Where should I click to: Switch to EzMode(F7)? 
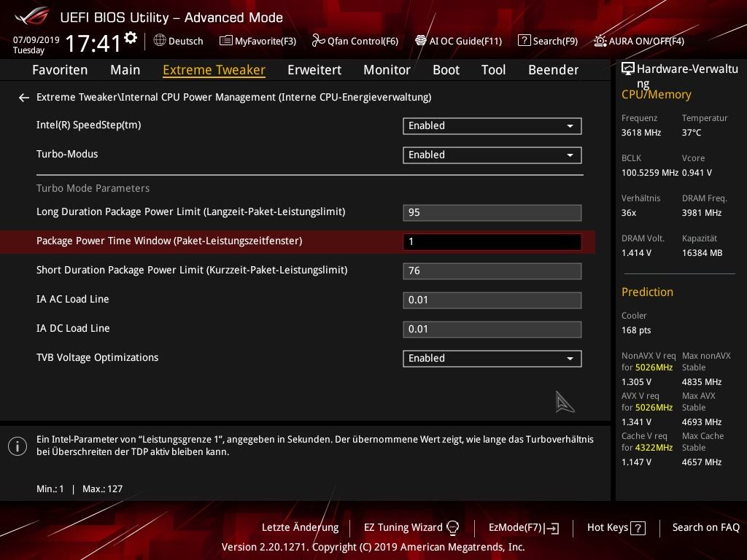pos(524,528)
